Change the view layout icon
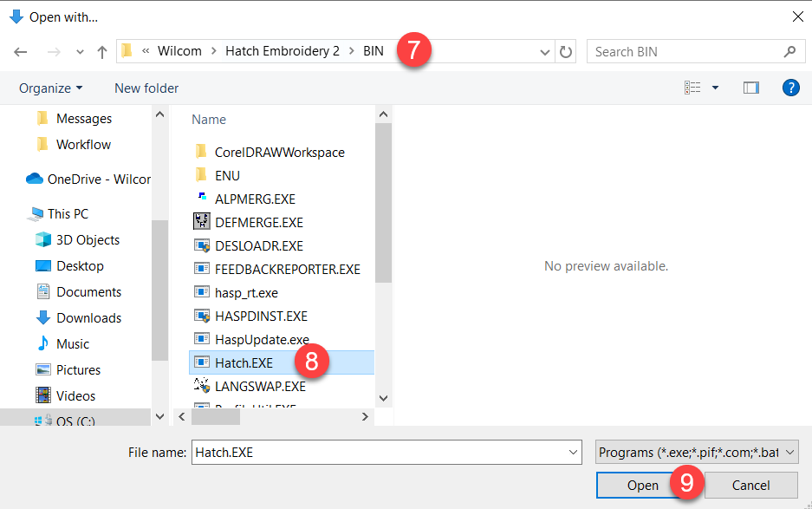 pyautogui.click(x=692, y=88)
